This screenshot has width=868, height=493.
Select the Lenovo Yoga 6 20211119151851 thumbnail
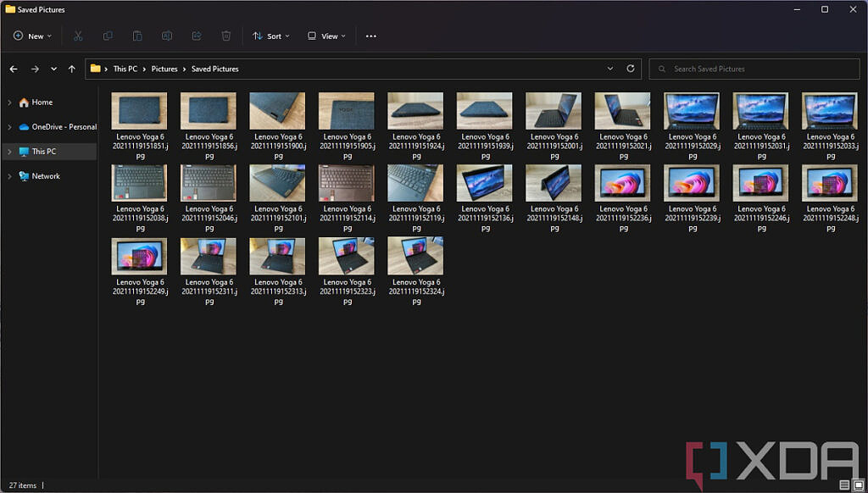coord(139,111)
